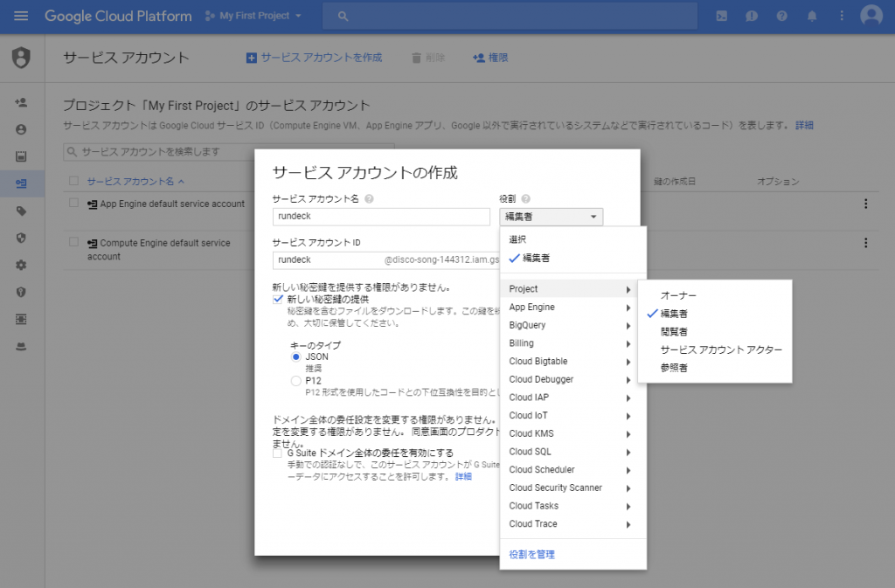
Task: Click help icon next to 役割
Action: [525, 199]
